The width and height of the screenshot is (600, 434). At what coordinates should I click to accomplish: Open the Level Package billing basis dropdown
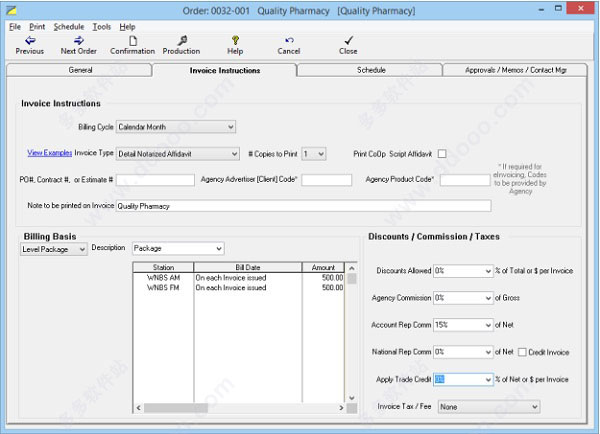point(54,249)
